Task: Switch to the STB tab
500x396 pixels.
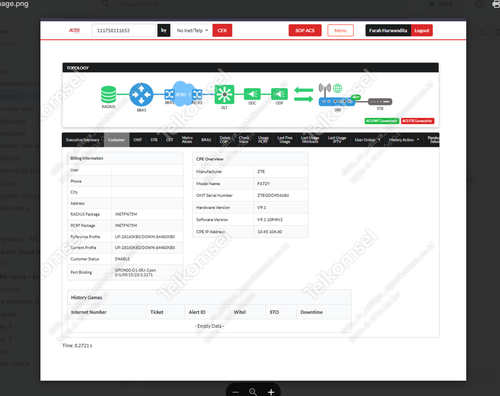Action: click(x=154, y=140)
